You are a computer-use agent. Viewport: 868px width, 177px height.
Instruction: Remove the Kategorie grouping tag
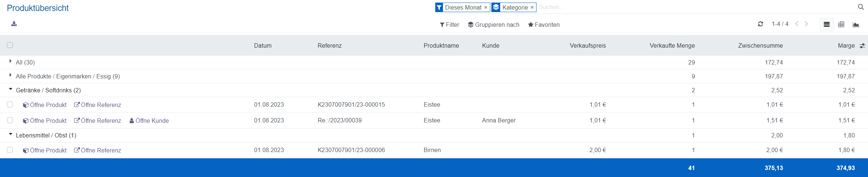532,7
